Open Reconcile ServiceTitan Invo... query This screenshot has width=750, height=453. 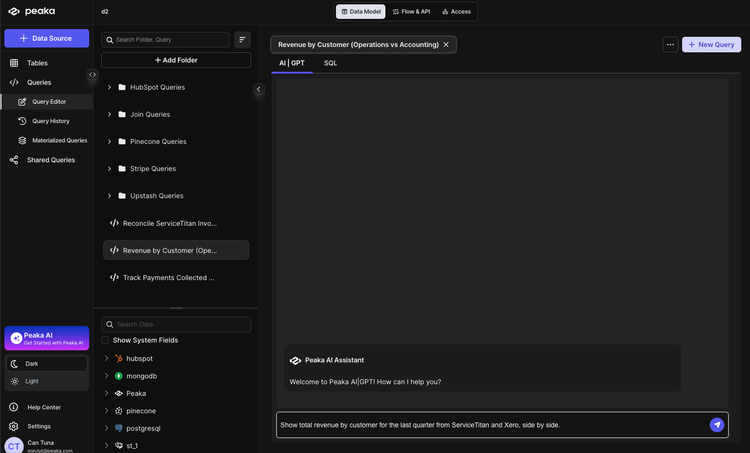176,223
